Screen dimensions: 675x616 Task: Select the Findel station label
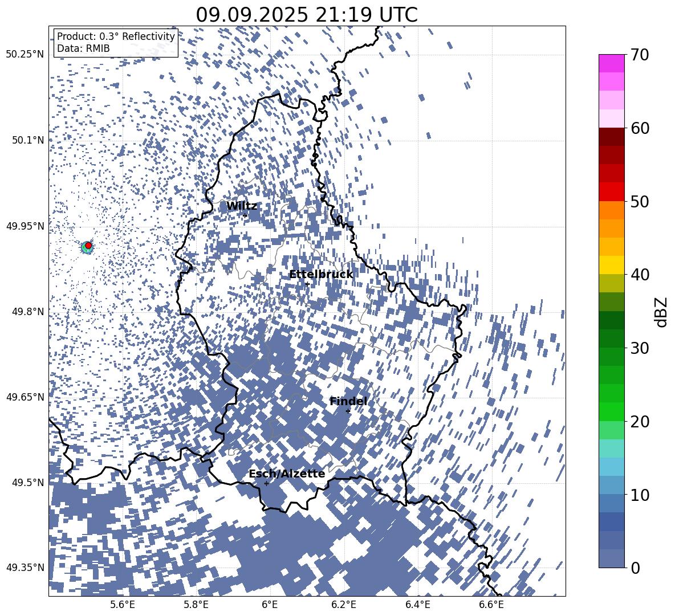348,401
